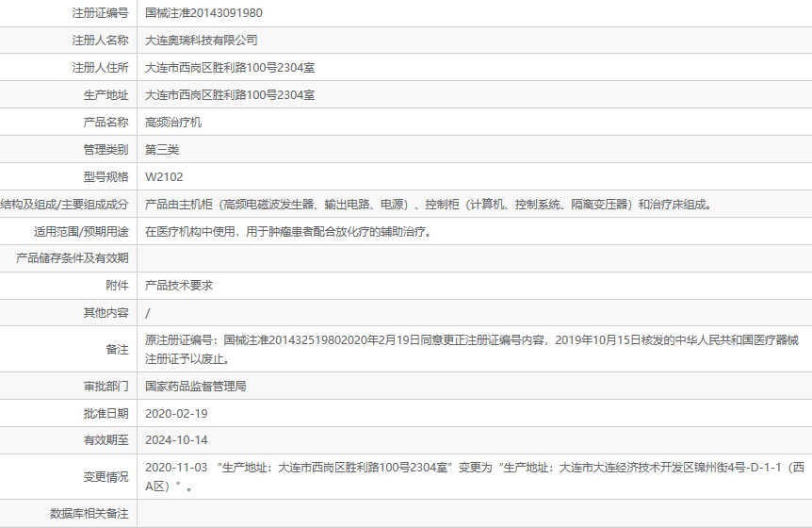Select the 其他内容 label

point(106,312)
